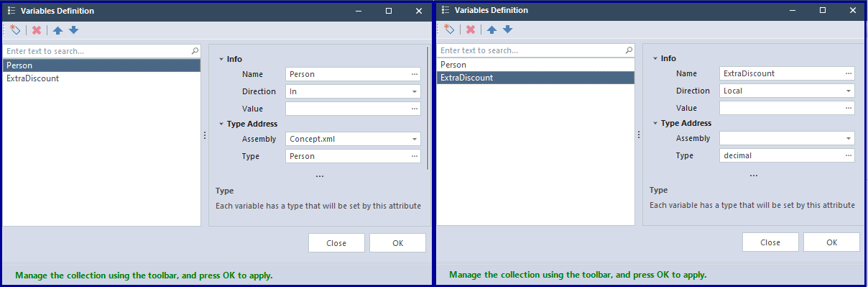
Task: Click the red delete icon in right window
Action: coord(471,29)
